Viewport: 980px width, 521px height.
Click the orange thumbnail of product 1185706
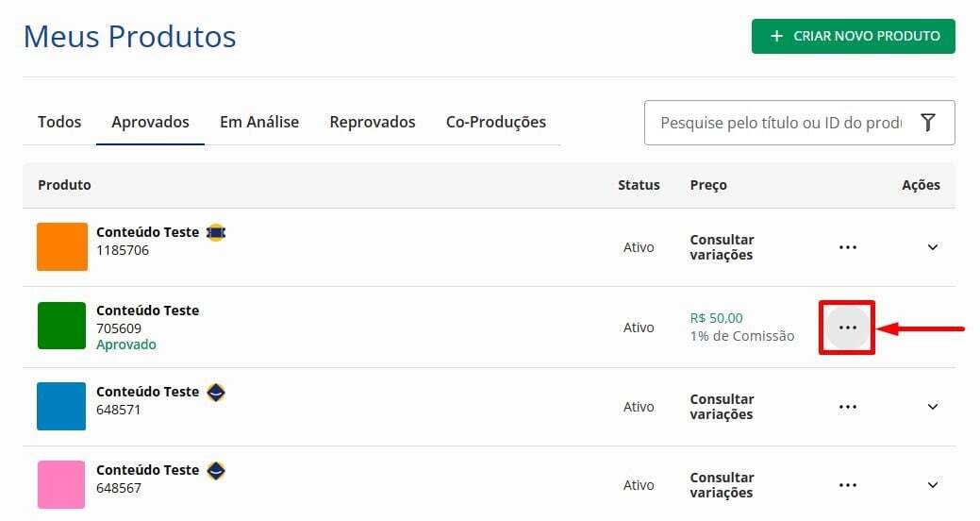62,247
